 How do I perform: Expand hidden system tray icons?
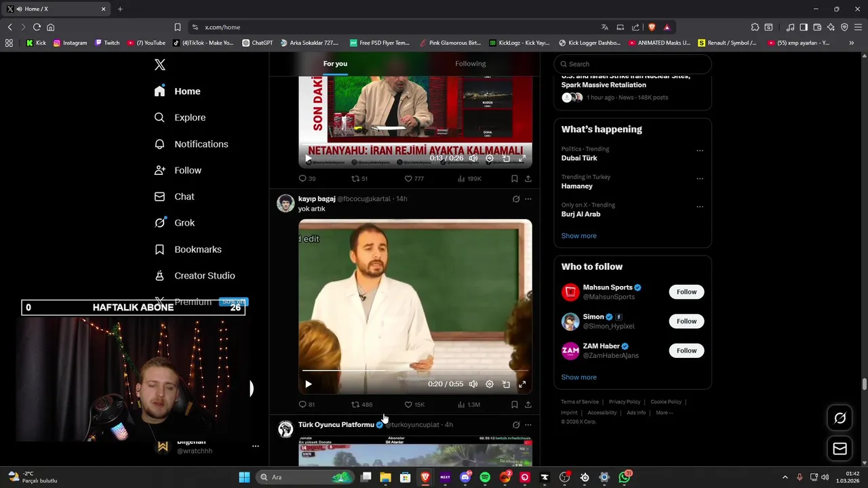[x=785, y=477]
